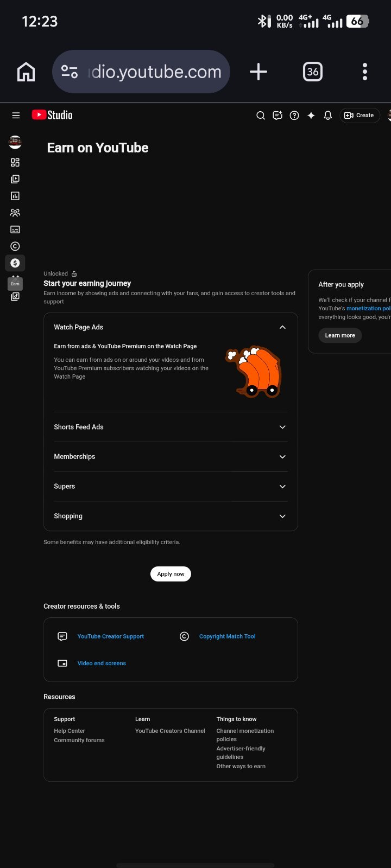Image resolution: width=391 pixels, height=868 pixels.
Task: Open the Dashboard icon in sidebar
Action: pos(15,162)
